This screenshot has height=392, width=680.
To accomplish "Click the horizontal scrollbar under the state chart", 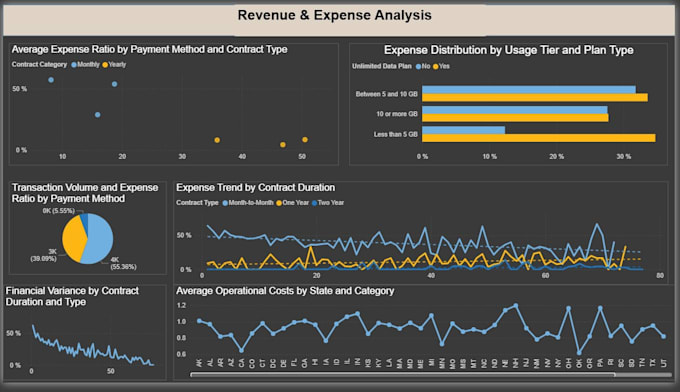I will click(x=402, y=375).
